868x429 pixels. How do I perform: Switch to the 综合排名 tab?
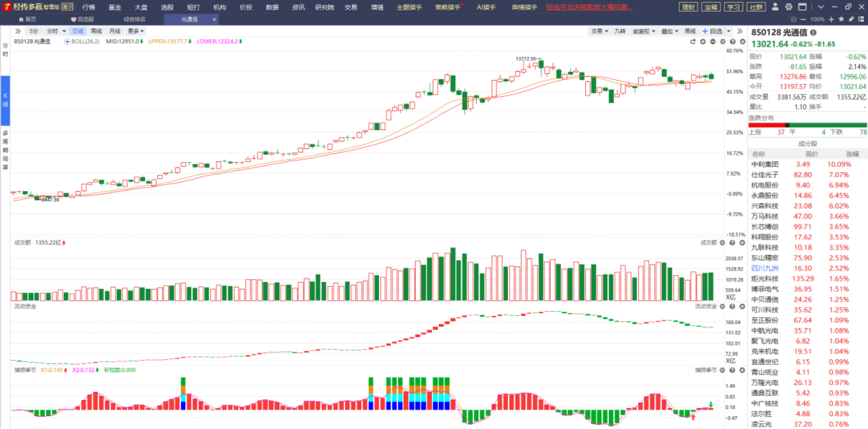[135, 19]
